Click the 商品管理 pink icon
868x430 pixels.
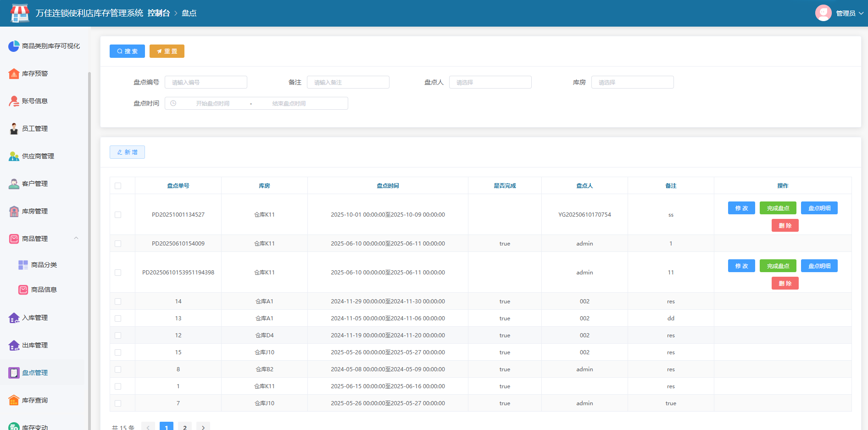pyautogui.click(x=14, y=239)
